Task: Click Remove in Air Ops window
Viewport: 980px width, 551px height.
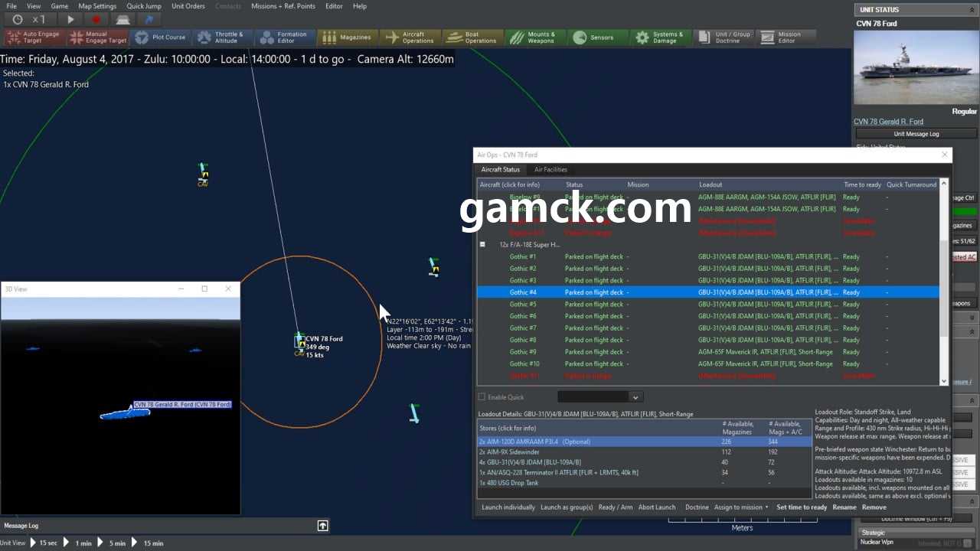Action: click(874, 507)
